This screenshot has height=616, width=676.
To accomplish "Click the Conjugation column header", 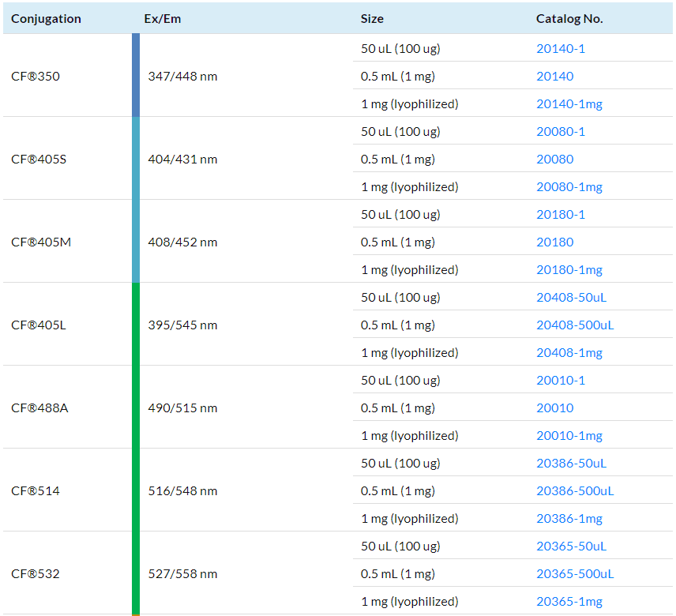I will click(x=46, y=19).
